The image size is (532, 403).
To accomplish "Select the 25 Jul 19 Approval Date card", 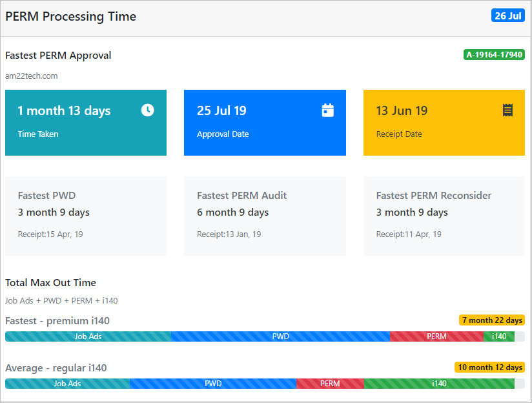I will [265, 123].
